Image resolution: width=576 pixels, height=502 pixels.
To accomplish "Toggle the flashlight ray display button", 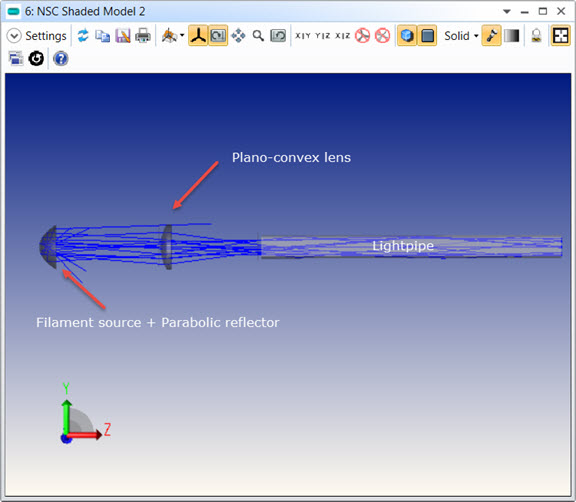I will coord(491,36).
